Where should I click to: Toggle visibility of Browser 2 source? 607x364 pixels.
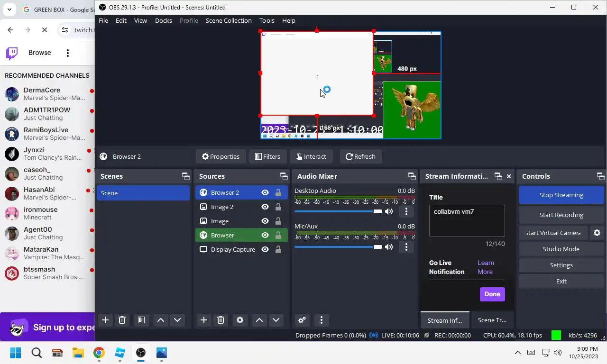pyautogui.click(x=265, y=192)
